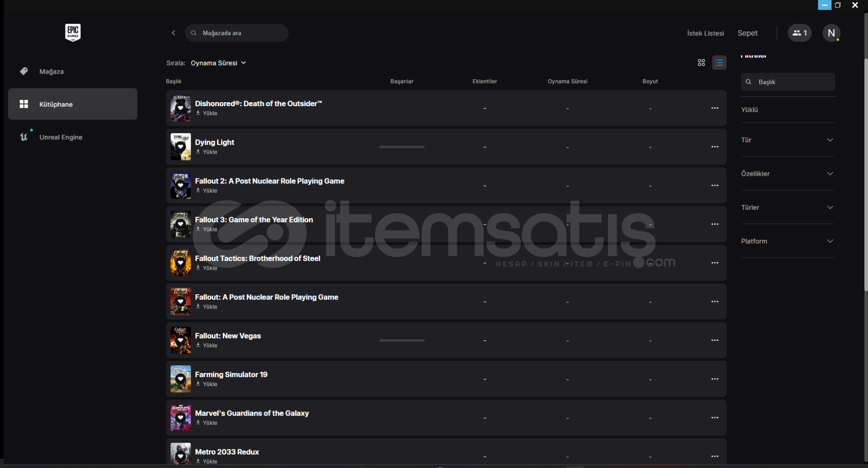
Task: Restore down the launcher window
Action: [x=838, y=5]
